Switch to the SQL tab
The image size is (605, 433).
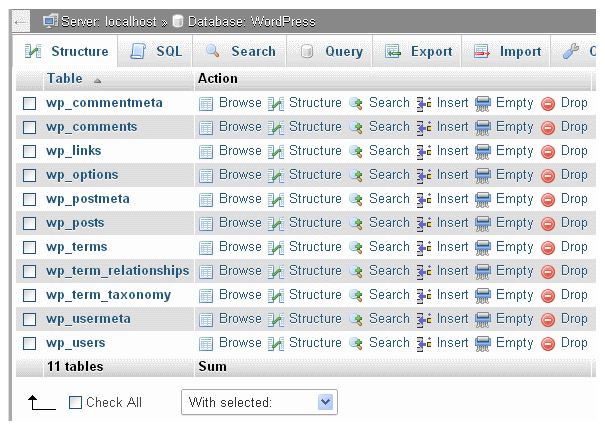point(157,51)
